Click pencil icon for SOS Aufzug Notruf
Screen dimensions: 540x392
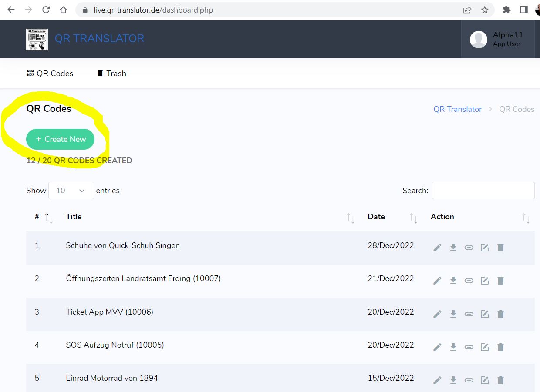[x=437, y=347]
